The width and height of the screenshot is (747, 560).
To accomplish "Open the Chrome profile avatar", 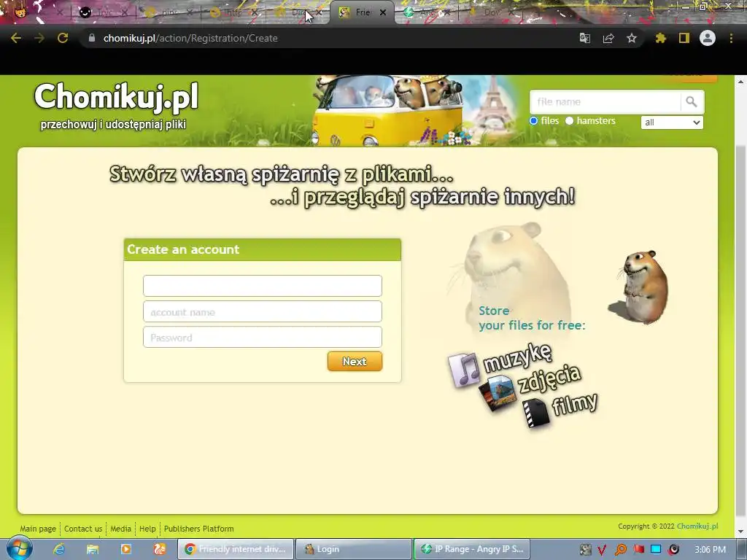I will pos(708,38).
